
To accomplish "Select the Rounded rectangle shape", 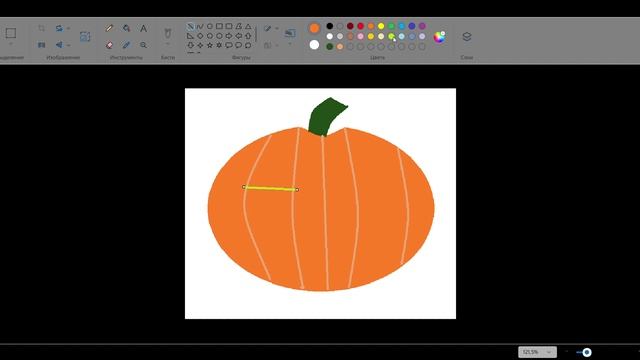I will coord(229,27).
